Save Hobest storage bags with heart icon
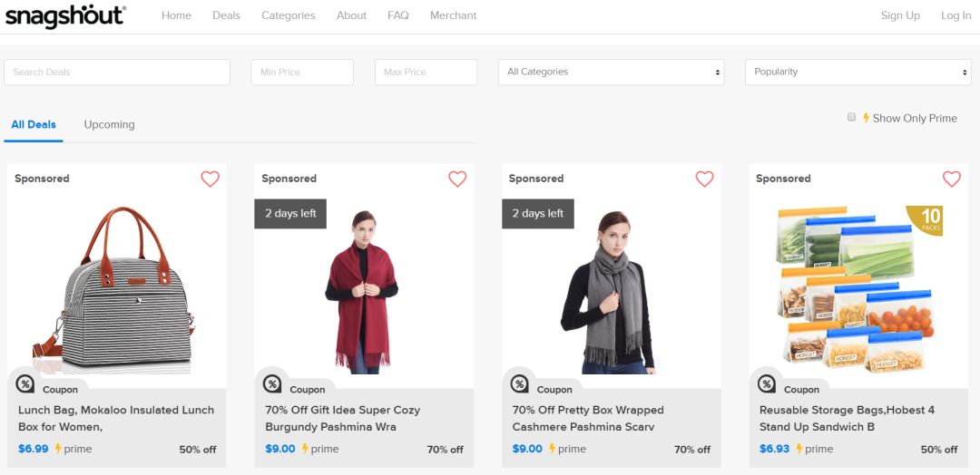This screenshot has width=980, height=475. click(x=951, y=179)
